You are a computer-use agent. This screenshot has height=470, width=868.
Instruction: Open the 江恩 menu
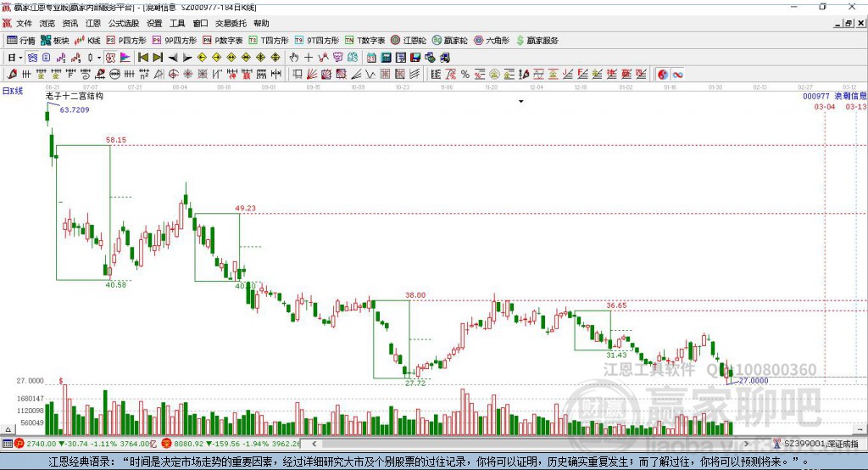93,23
